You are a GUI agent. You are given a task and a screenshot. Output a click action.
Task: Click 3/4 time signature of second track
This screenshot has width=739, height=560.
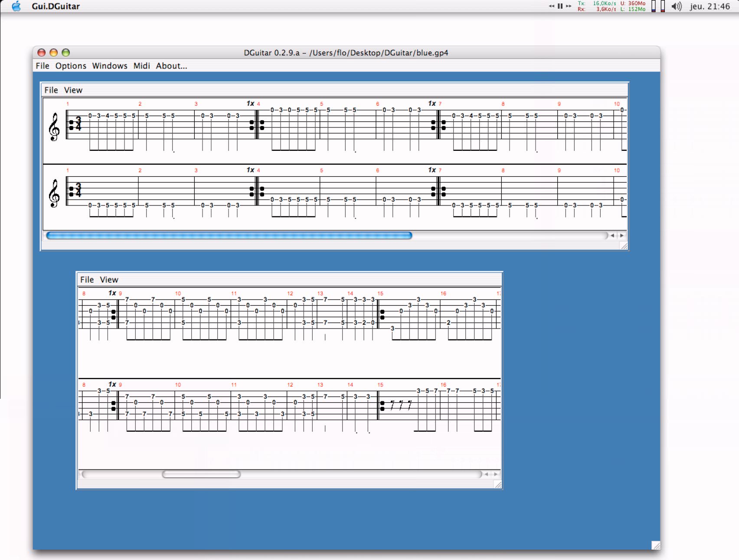click(78, 190)
